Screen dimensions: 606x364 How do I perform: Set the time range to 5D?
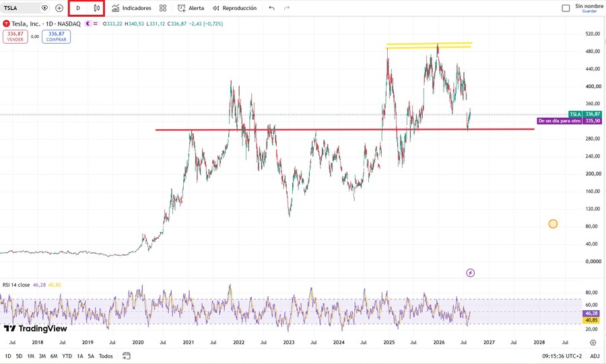[x=19, y=356]
